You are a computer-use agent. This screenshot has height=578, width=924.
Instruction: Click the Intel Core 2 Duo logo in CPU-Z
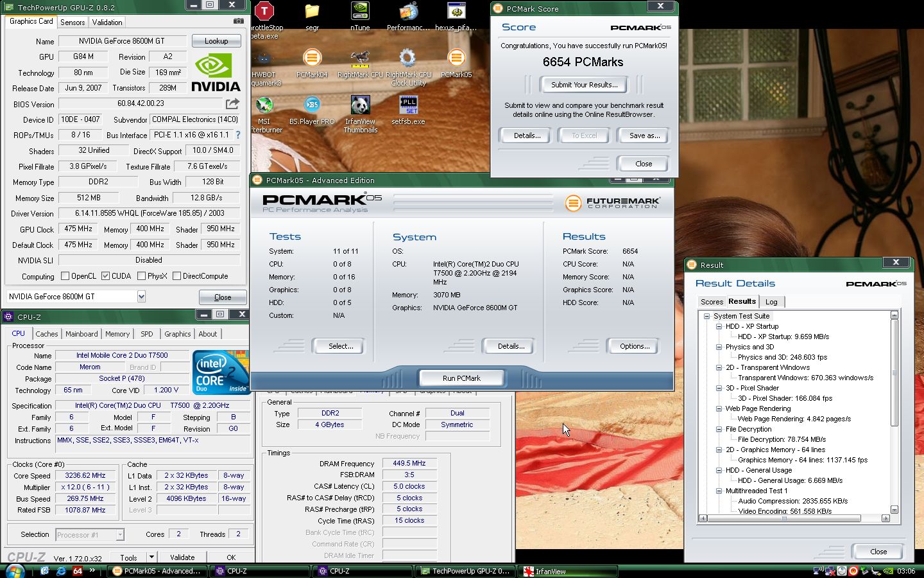point(221,372)
